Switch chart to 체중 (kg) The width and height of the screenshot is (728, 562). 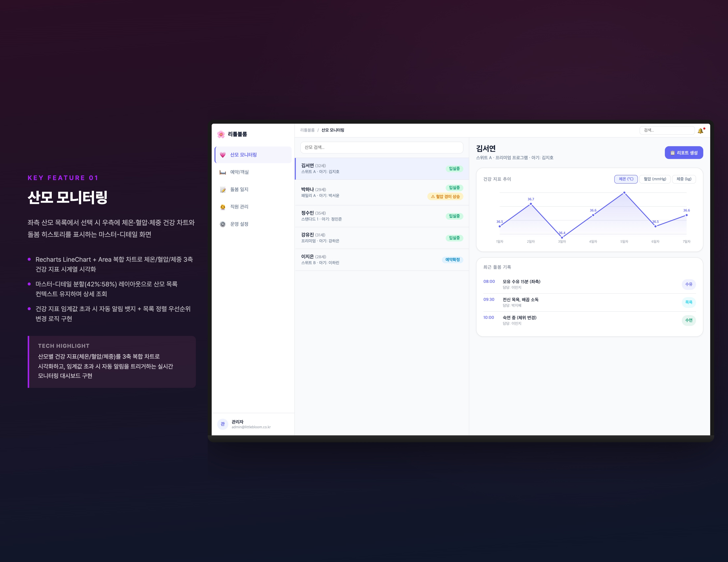[684, 179]
